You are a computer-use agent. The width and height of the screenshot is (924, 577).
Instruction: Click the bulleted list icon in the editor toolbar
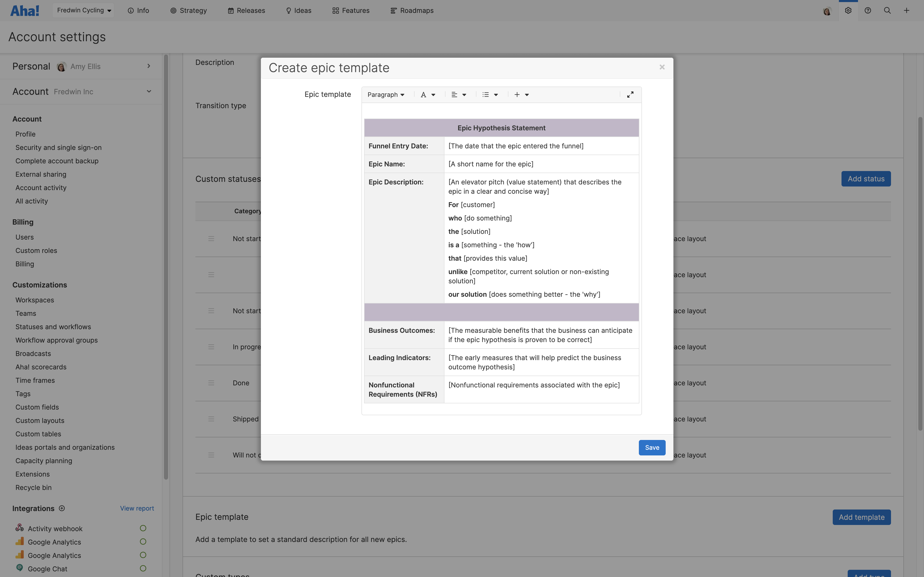[x=486, y=94]
